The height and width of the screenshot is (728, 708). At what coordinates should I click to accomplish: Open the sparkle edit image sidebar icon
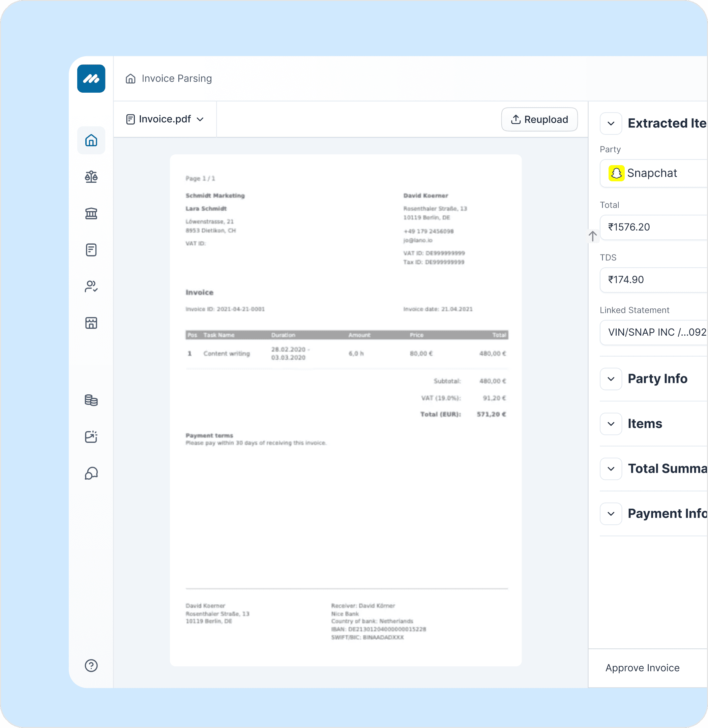(91, 436)
